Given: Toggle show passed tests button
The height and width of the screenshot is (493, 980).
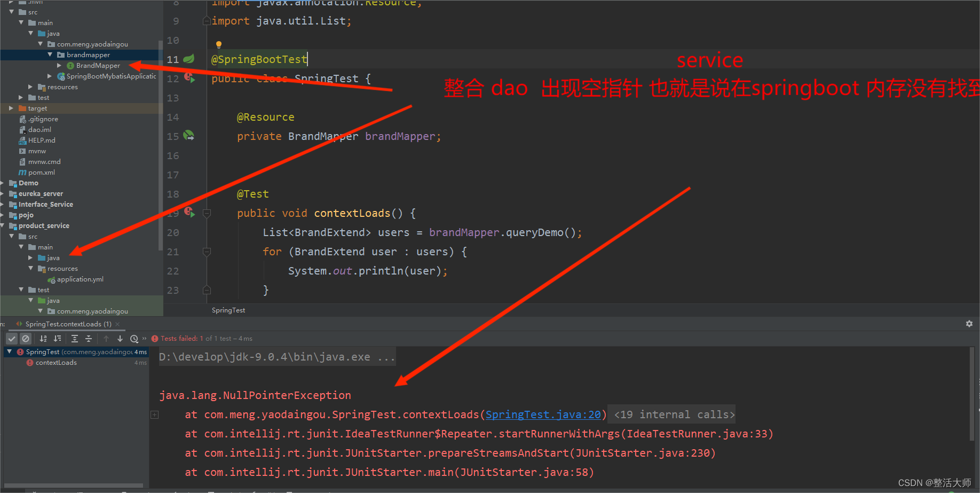Looking at the screenshot, I should 12,339.
